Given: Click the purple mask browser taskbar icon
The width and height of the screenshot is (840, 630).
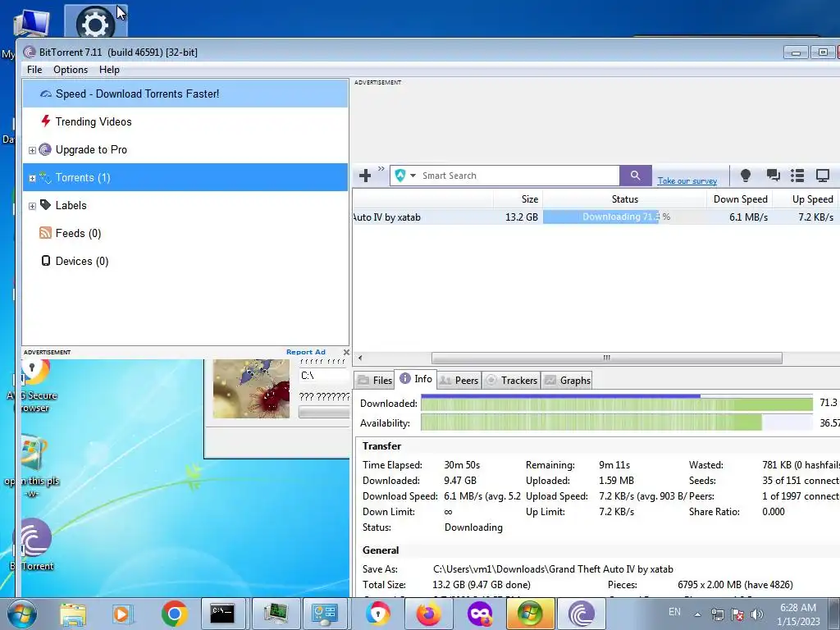Looking at the screenshot, I should pos(479,614).
